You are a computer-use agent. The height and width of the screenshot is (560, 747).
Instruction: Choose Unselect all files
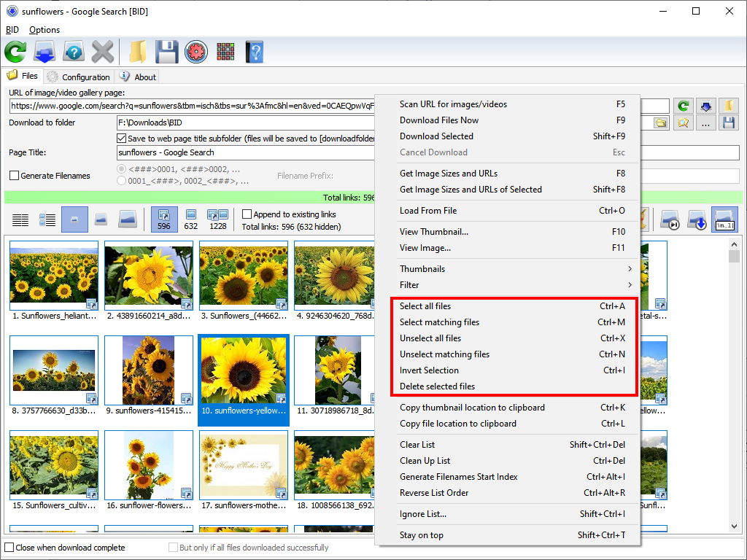pos(512,338)
